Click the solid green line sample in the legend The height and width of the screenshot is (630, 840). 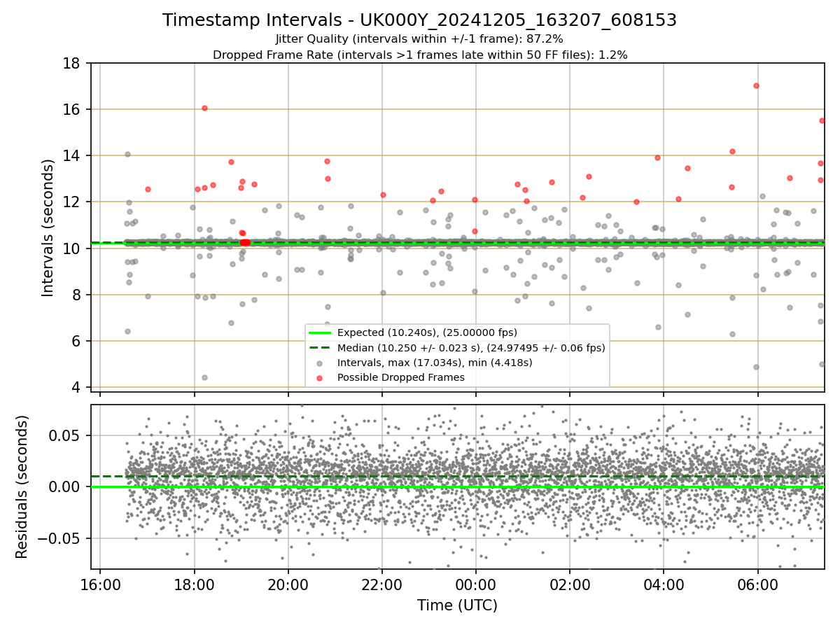click(319, 332)
